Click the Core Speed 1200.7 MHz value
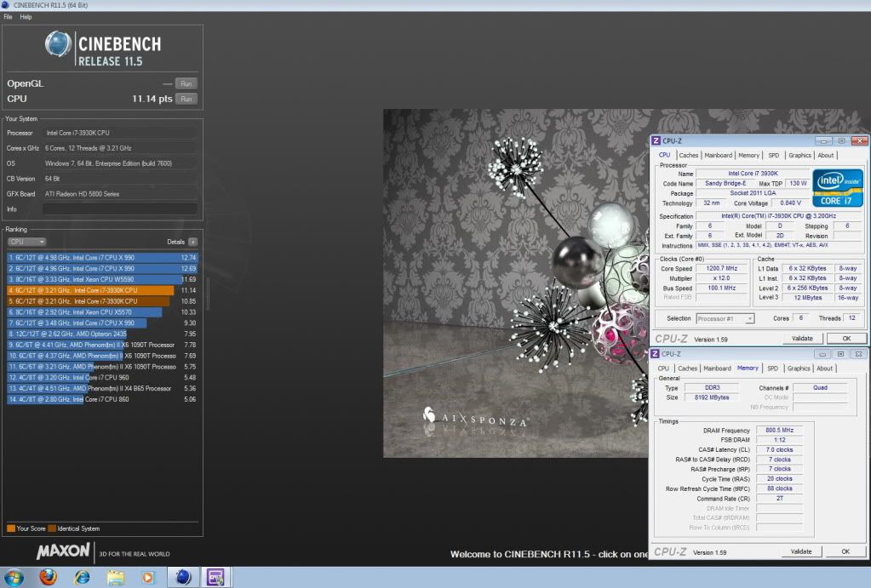The height and width of the screenshot is (588, 871). [x=722, y=268]
